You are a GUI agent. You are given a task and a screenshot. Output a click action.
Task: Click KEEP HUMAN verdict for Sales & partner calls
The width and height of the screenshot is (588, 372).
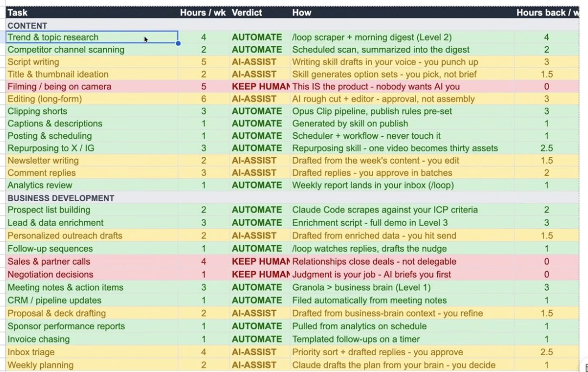coord(259,261)
